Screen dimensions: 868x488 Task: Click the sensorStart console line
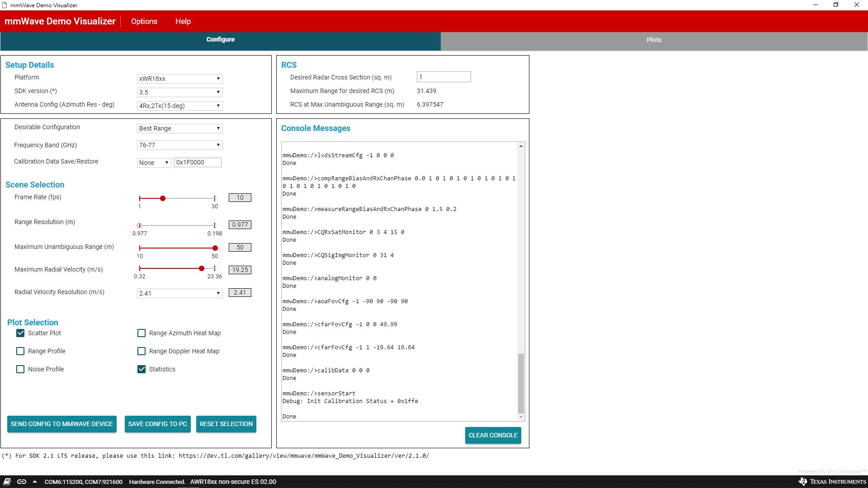319,394
